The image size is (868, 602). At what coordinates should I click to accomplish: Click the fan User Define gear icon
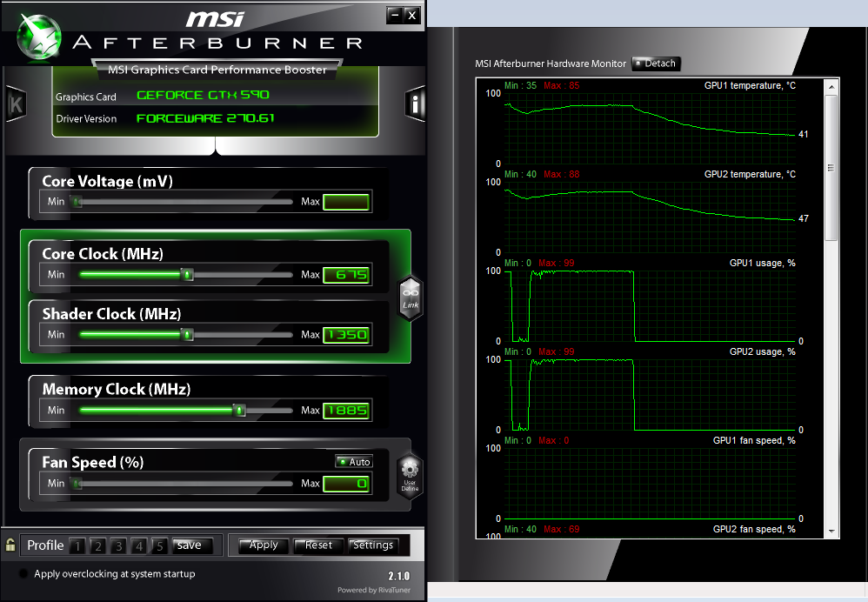[410, 475]
